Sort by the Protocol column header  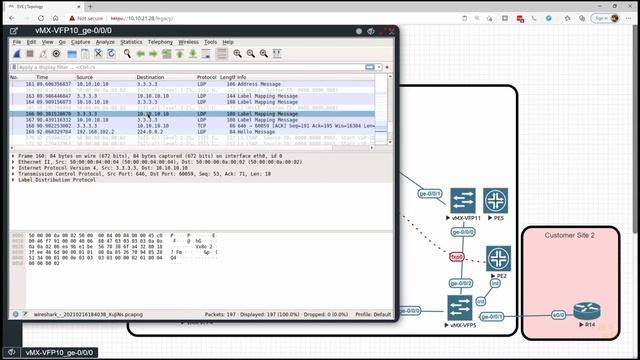coord(207,77)
